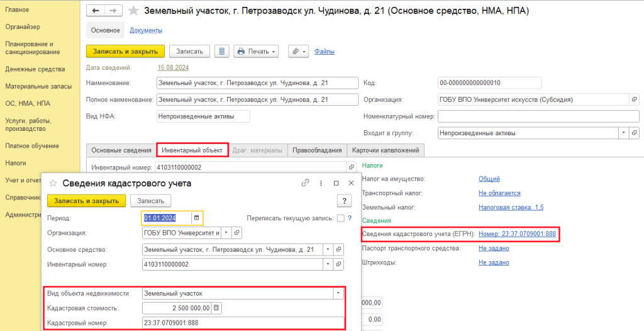Screen dimensions: 644x331
Task: Open ОС, НМА, НПА section
Action: point(28,103)
